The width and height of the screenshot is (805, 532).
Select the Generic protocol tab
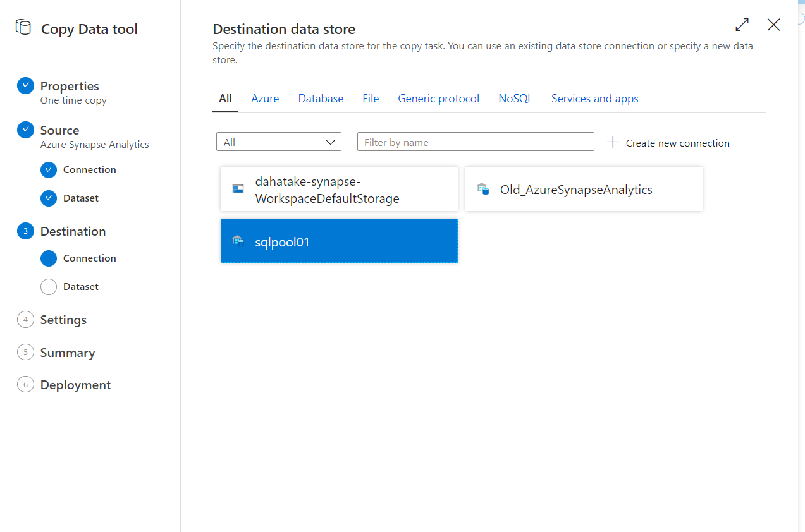[x=438, y=99]
